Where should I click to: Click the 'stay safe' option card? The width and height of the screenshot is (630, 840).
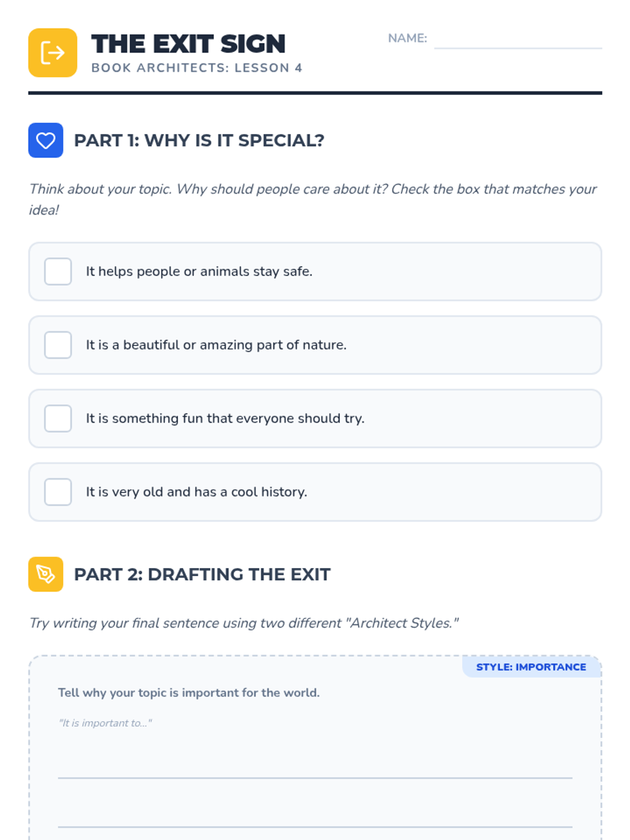[x=315, y=271]
